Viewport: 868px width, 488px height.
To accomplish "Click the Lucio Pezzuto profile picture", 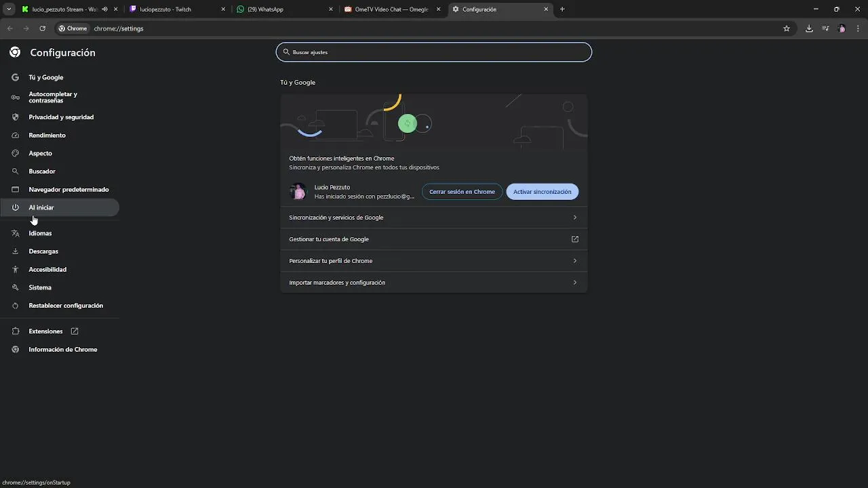I will 298,192.
